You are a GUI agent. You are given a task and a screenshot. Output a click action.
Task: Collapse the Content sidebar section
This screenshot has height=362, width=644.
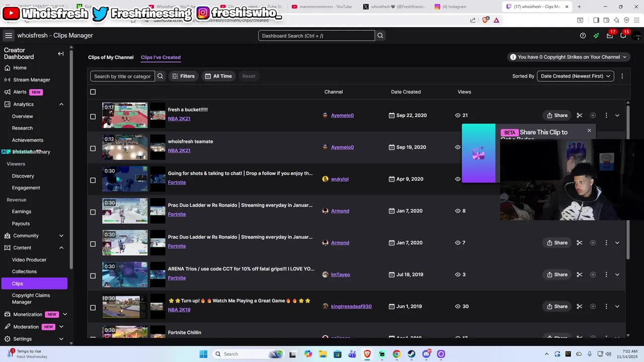[x=61, y=248]
